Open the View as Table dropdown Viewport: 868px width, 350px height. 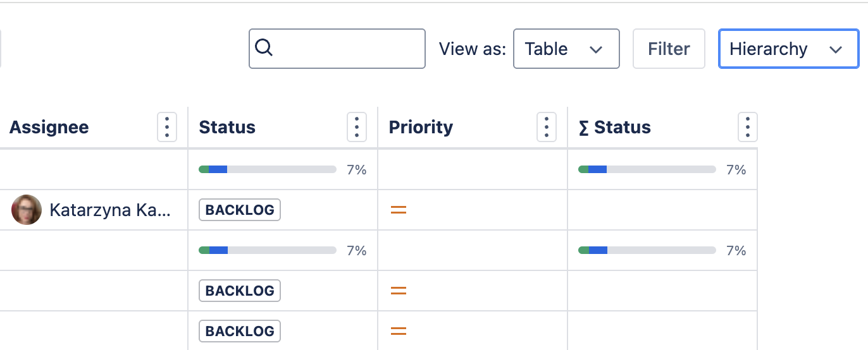[566, 49]
